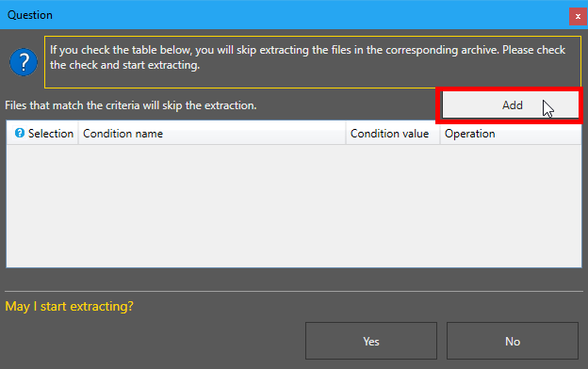Image resolution: width=588 pixels, height=369 pixels.
Task: Click the blue question mark icon
Action: 24,62
